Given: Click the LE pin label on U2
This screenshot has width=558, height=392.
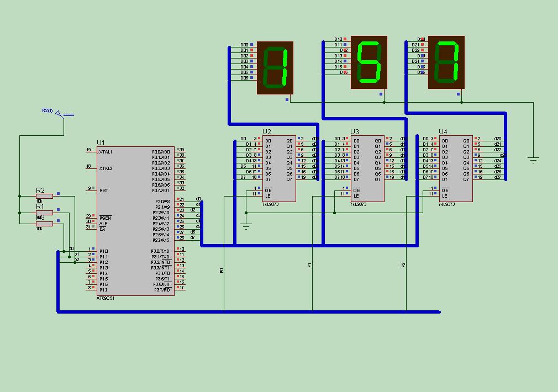Looking at the screenshot, I should (x=267, y=196).
